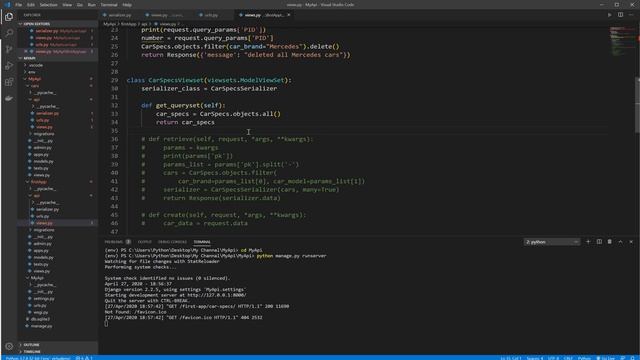This screenshot has width=640, height=360.
Task: Click the Ln 35, Col 1 indicator
Action: click(511, 358)
